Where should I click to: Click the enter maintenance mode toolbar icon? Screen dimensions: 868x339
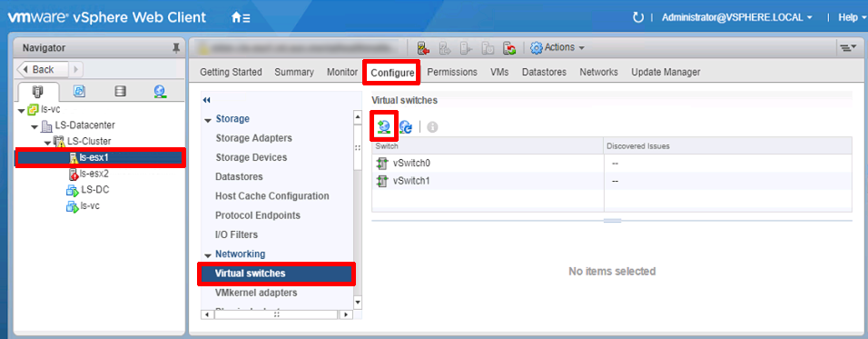coord(424,48)
